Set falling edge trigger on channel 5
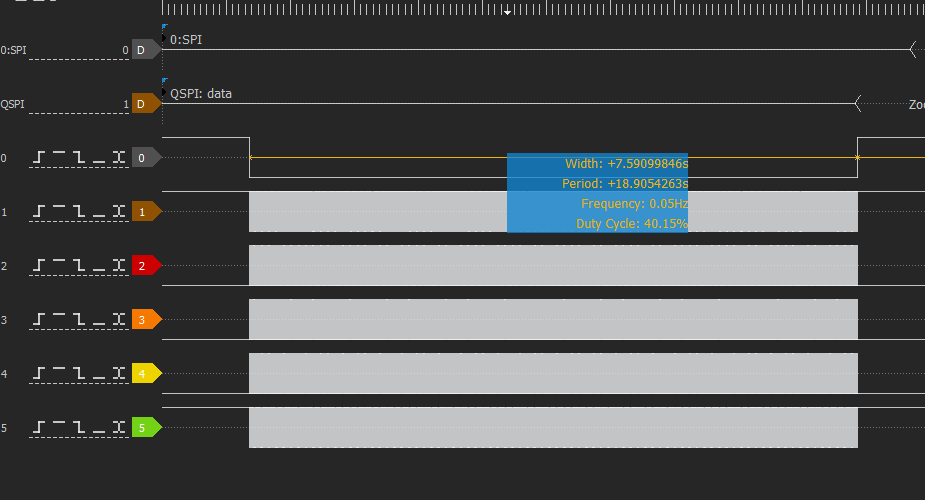The height and width of the screenshot is (500, 925). (x=79, y=427)
